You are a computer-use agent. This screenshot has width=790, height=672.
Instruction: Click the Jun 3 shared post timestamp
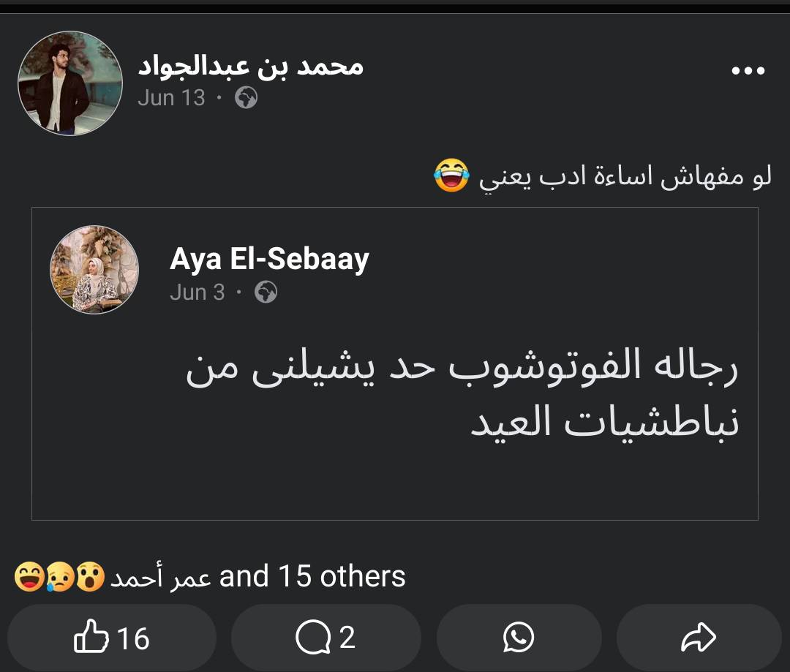tap(197, 292)
